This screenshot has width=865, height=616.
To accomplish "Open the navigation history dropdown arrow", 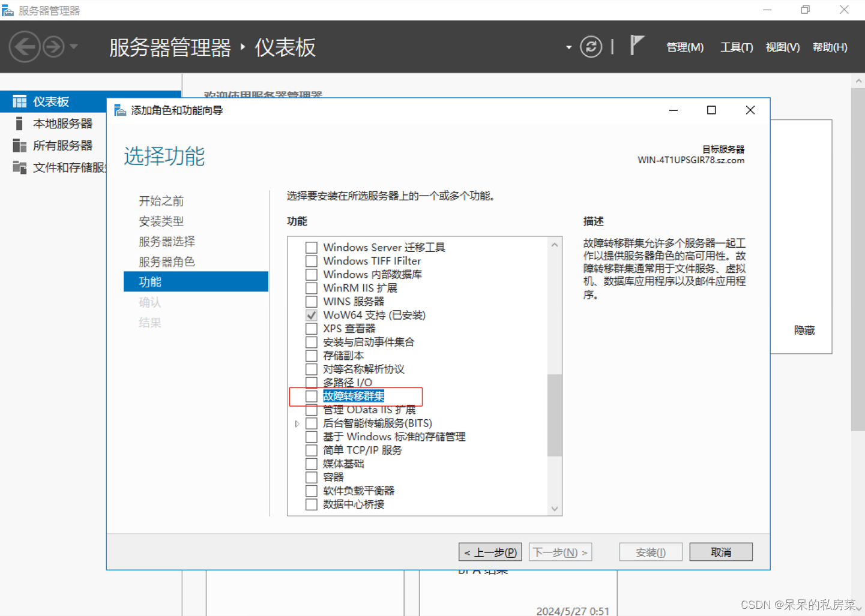I will click(74, 46).
